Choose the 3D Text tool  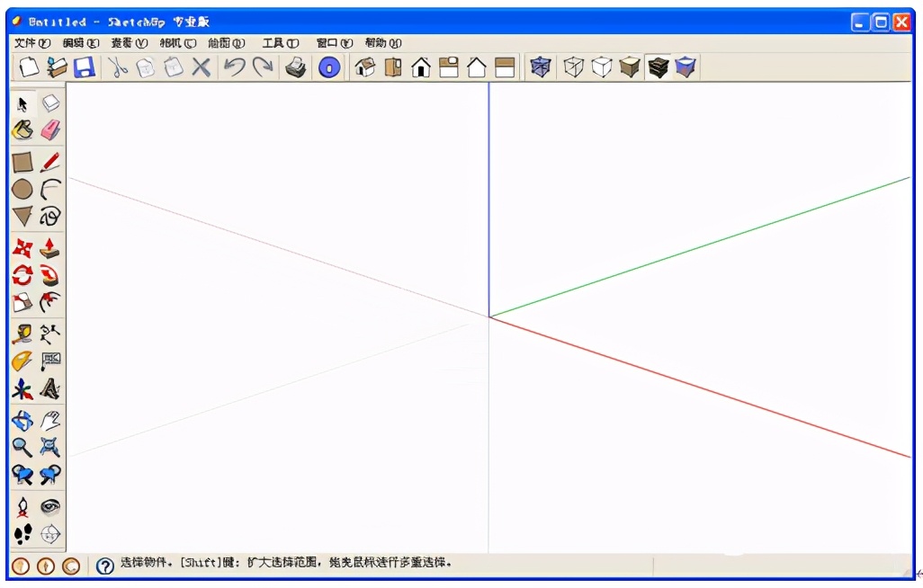(50, 388)
